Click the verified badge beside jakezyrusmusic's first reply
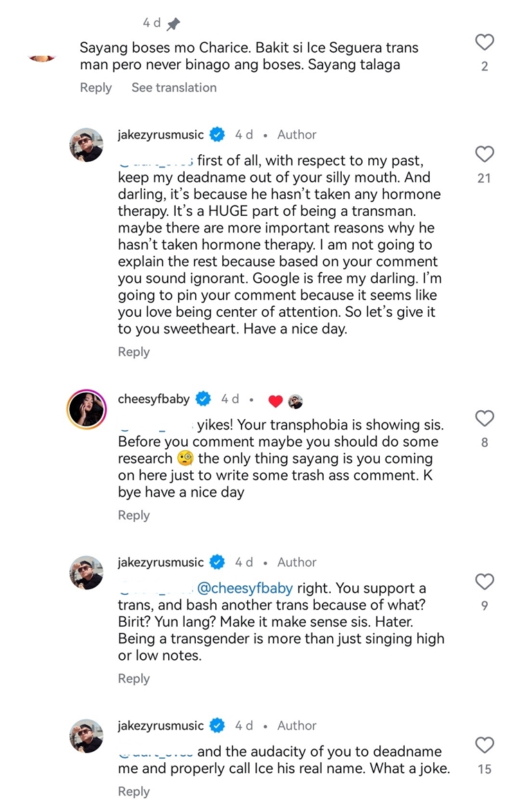 click(218, 134)
